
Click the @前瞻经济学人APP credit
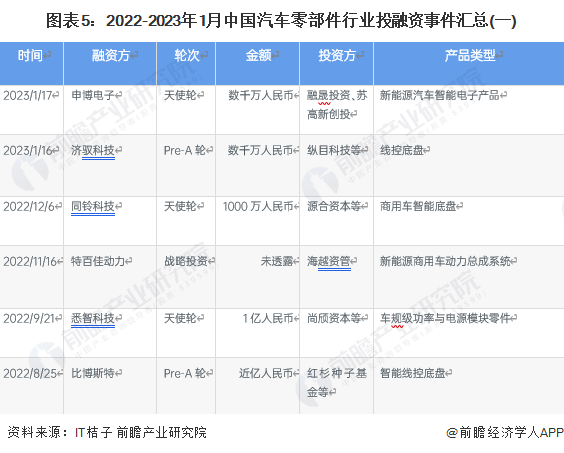505,432
